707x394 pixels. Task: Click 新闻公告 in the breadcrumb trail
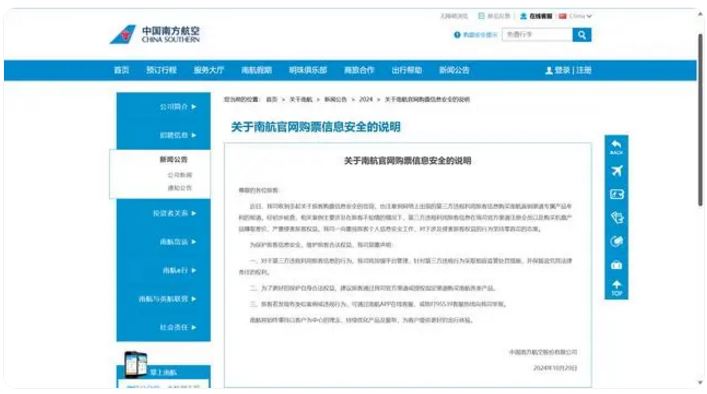coord(335,99)
